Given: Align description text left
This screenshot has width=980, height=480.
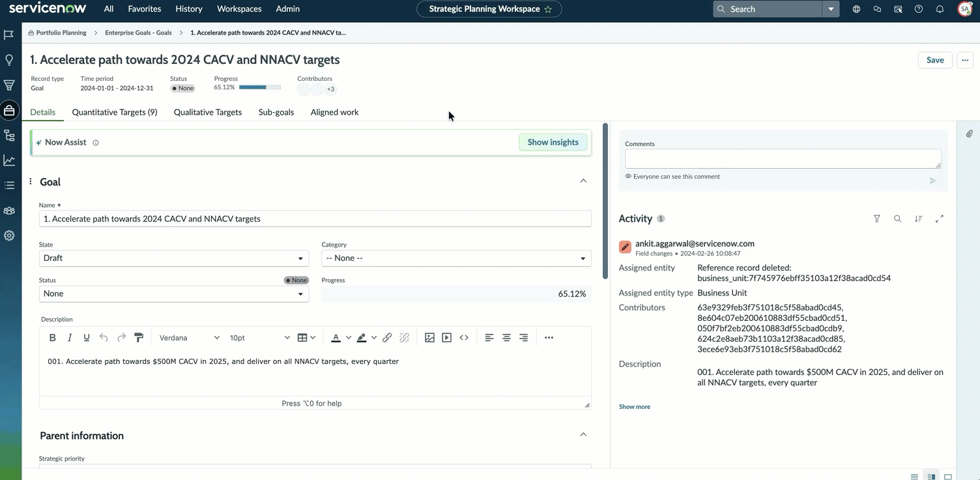Looking at the screenshot, I should tap(489, 338).
